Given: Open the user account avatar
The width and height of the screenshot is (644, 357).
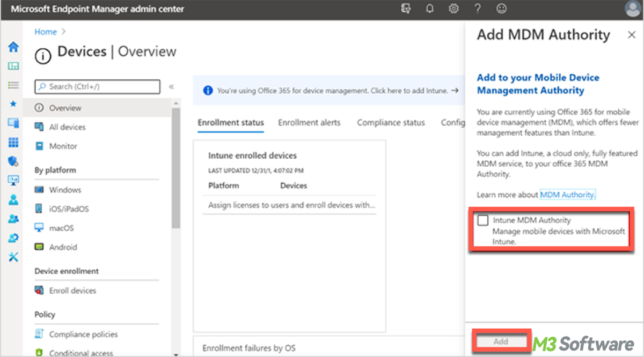Looking at the screenshot, I should point(633,9).
